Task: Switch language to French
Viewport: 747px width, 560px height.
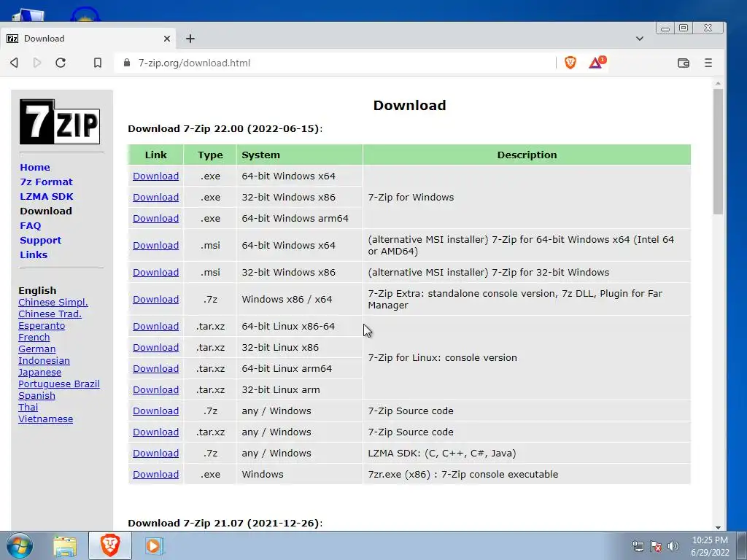Action: (34, 337)
